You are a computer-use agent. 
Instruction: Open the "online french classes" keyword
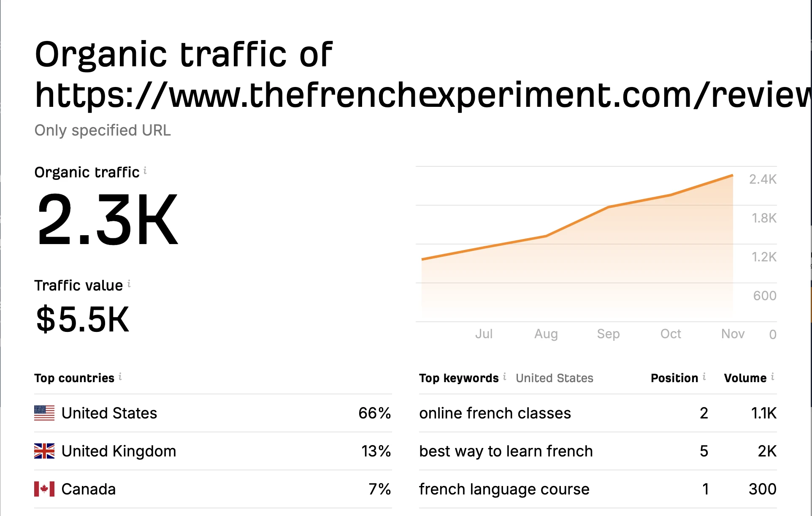pos(495,413)
